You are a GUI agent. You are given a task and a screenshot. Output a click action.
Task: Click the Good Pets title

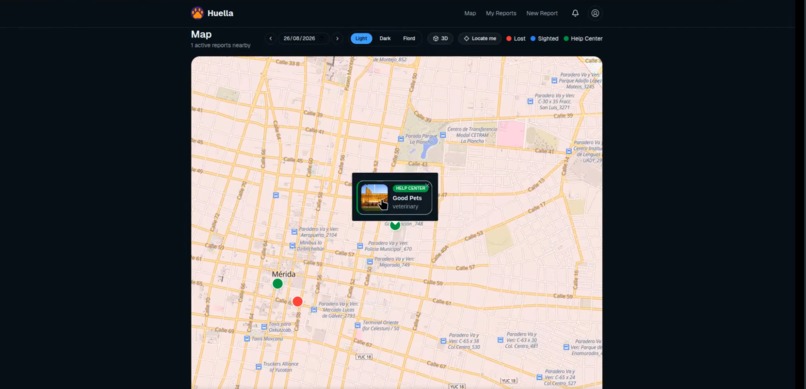pos(407,198)
